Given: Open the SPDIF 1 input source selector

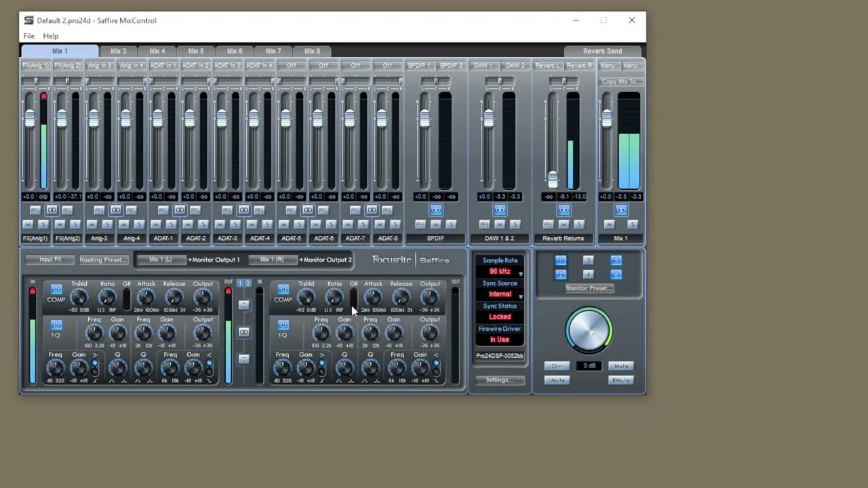Looking at the screenshot, I should point(419,66).
